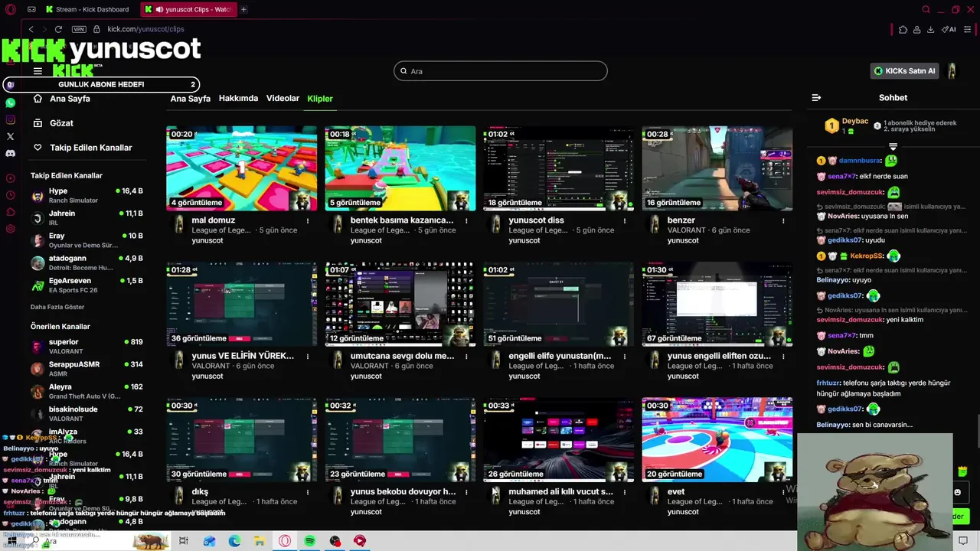980x551 pixels.
Task: Click the browser back arrow
Action: pyautogui.click(x=31, y=29)
